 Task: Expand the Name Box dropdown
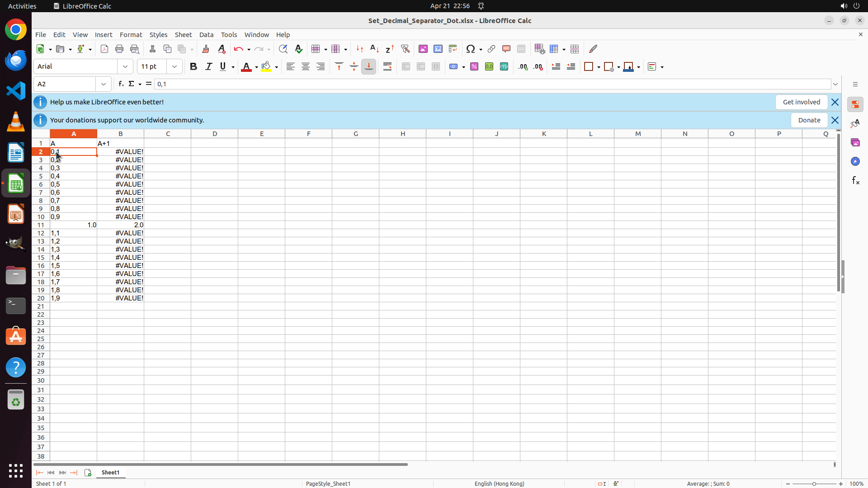point(104,84)
